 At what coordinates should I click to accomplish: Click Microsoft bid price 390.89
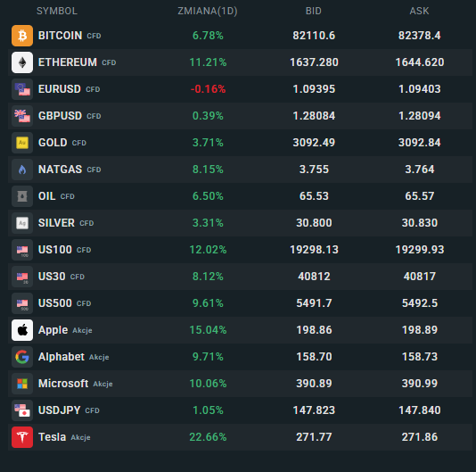click(314, 384)
